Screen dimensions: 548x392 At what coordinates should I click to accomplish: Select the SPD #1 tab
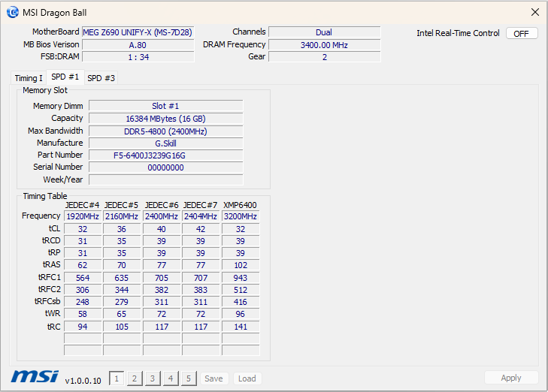point(65,77)
